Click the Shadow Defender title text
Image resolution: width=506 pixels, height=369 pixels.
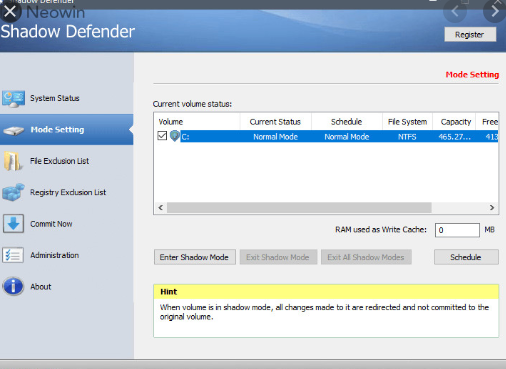point(68,32)
